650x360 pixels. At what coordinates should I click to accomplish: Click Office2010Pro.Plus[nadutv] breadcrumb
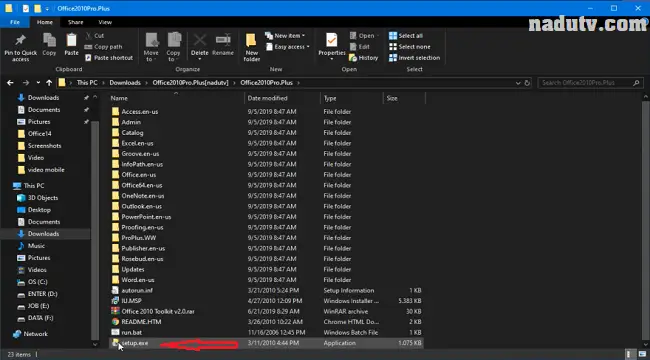[190, 83]
